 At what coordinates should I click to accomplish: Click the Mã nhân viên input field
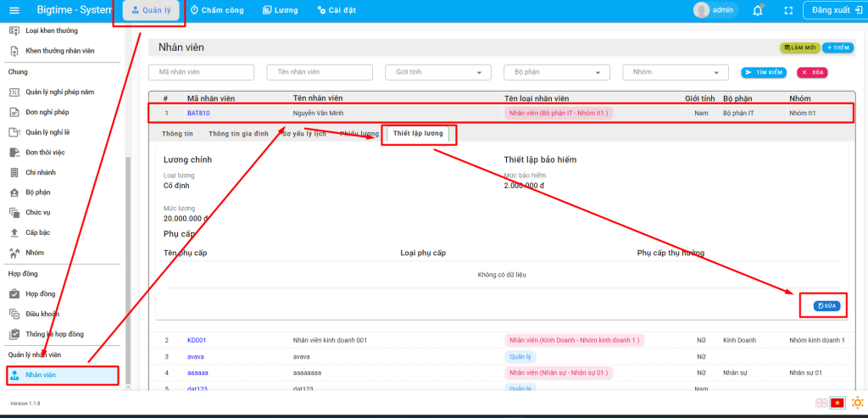[200, 73]
